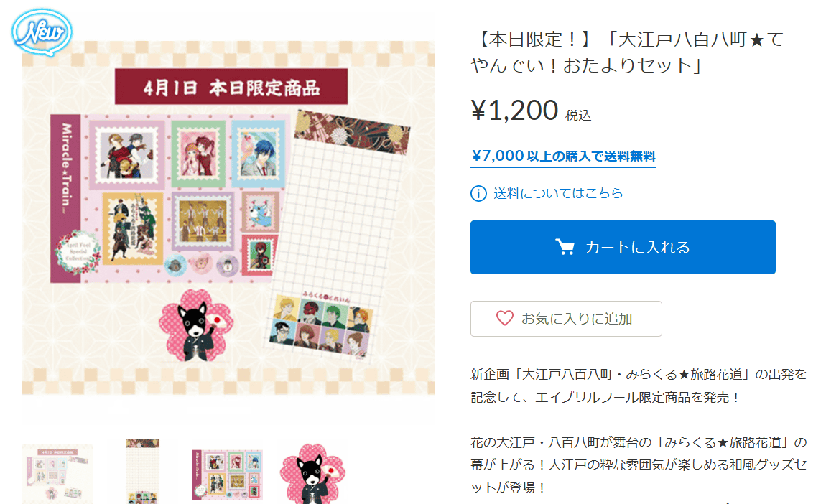Screen dimensions: 826x504
Task: Click お気に入りに追加 button
Action: 566,319
